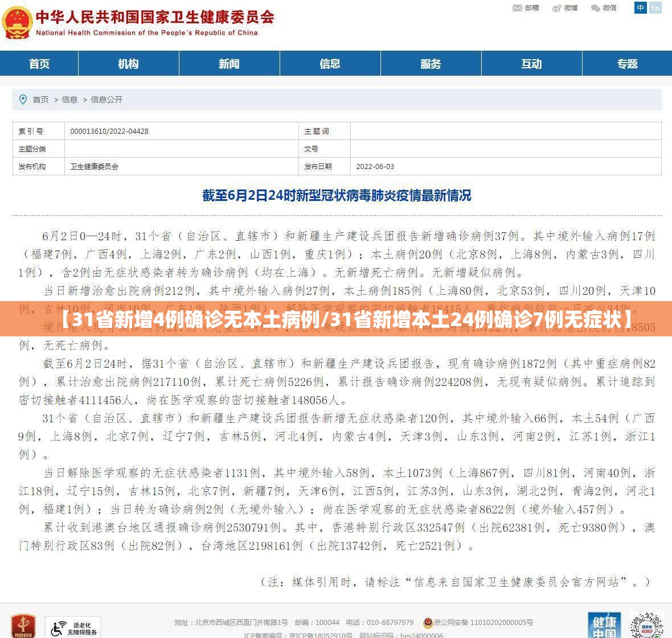Viewport: 672px width, 638px height.
Task: Click the 党政机关 footer badge icon
Action: (23, 625)
